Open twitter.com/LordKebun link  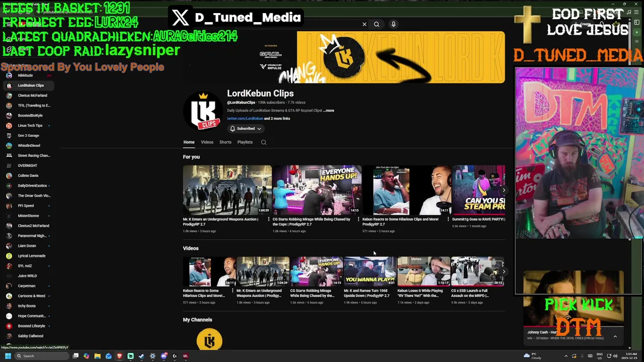(245, 119)
